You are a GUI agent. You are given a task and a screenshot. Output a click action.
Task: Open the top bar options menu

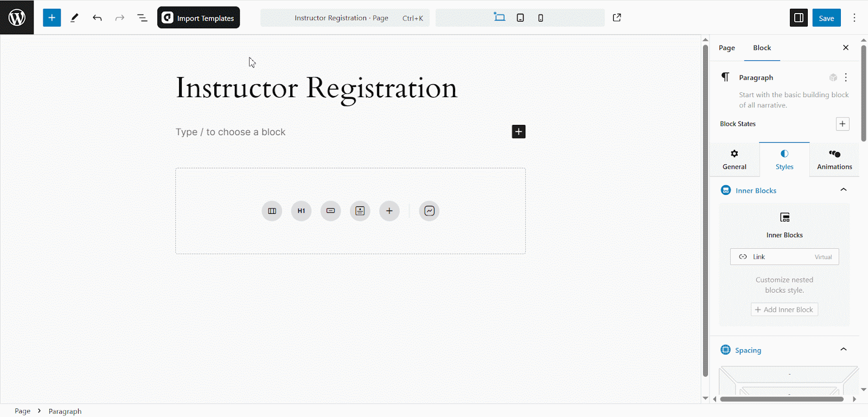click(x=854, y=17)
